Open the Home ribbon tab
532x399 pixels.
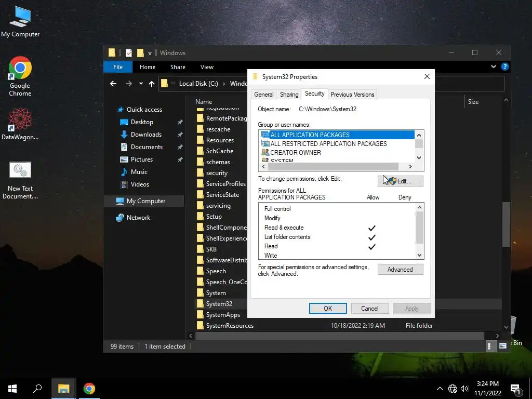(147, 67)
